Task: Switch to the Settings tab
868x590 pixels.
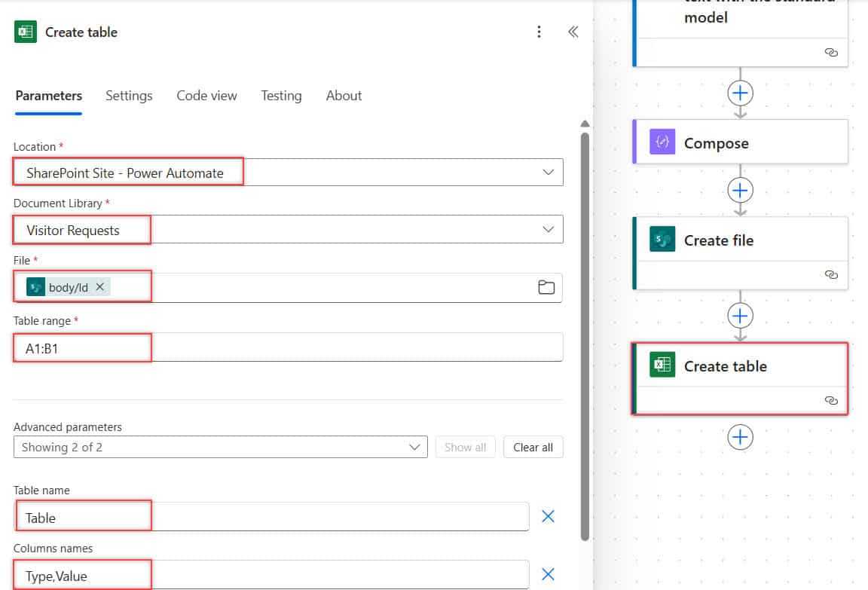Action: tap(129, 96)
